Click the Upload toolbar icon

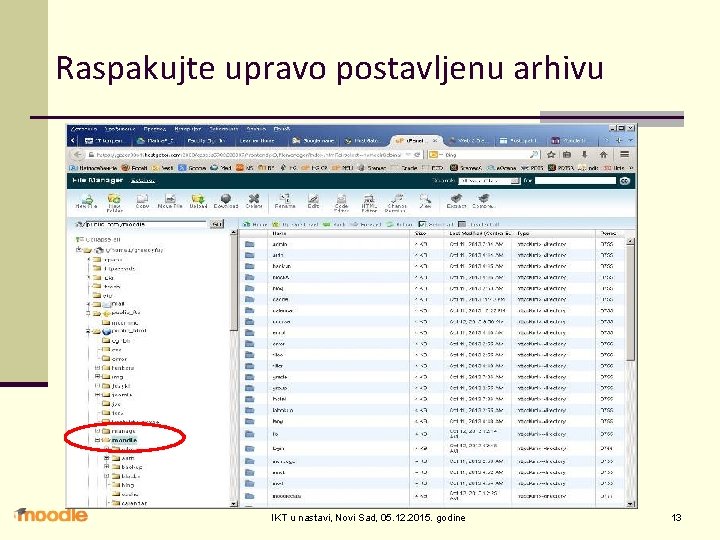(198, 202)
